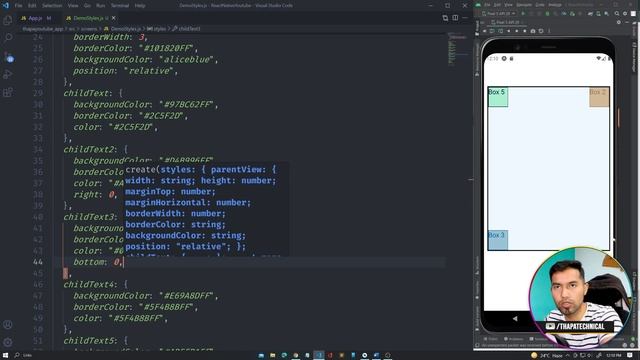Open emulator panel settings gear
Image resolution: width=640 pixels, height=360 pixels.
(619, 22)
